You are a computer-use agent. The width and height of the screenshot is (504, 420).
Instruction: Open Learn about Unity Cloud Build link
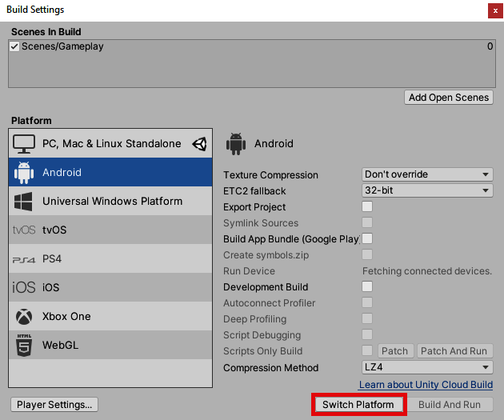click(x=426, y=385)
